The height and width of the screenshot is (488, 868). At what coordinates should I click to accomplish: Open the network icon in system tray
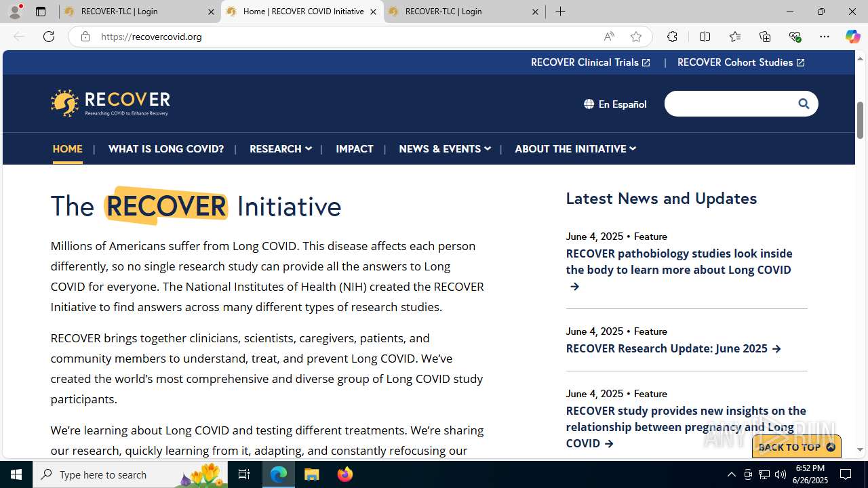tap(764, 474)
